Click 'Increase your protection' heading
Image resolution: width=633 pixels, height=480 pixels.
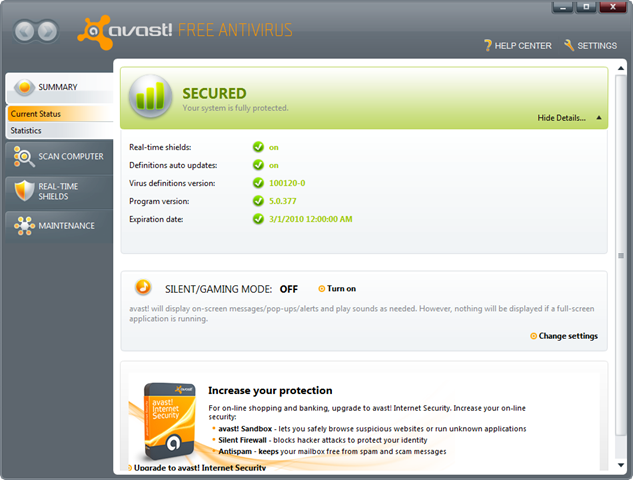pos(270,390)
